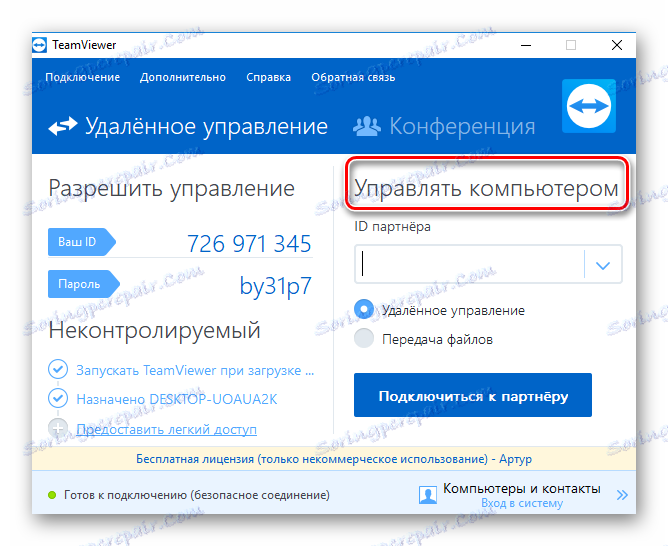Open the Подключение menu
The height and width of the screenshot is (546, 668).
coord(83,78)
